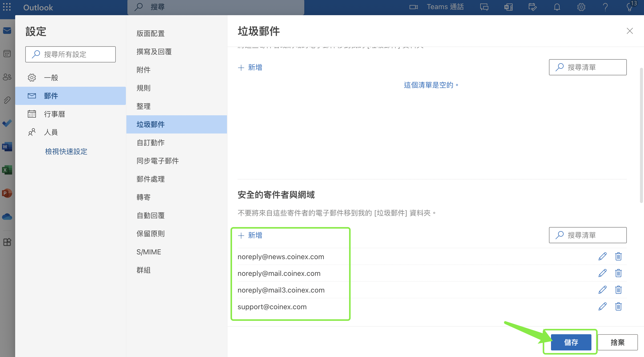
Task: Add entry to safe senders with 新增
Action: 250,235
